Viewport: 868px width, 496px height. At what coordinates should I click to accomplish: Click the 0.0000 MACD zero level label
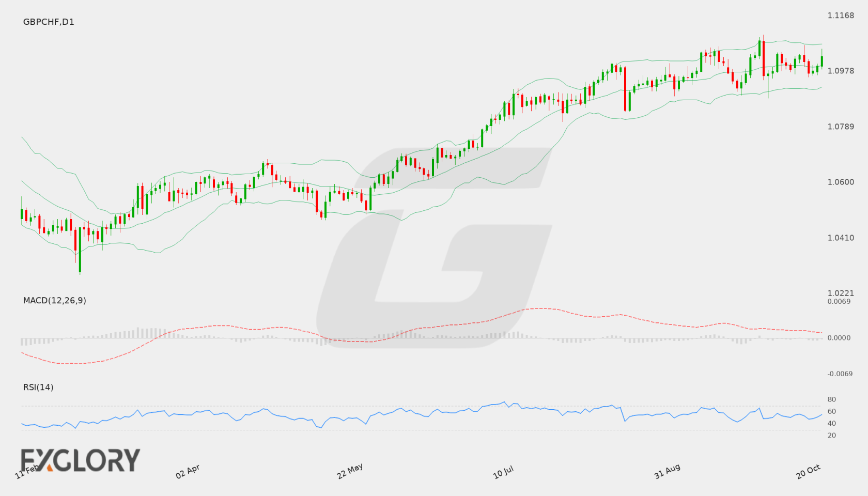(839, 337)
